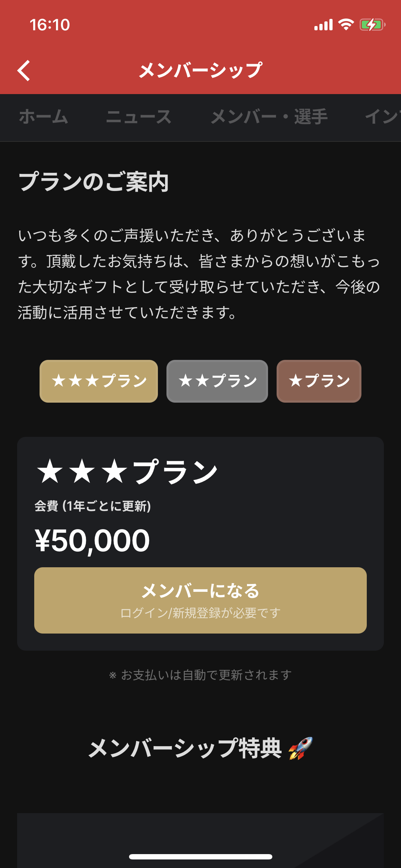Open the ホーム tab
Image resolution: width=401 pixels, height=868 pixels.
pos(43,117)
